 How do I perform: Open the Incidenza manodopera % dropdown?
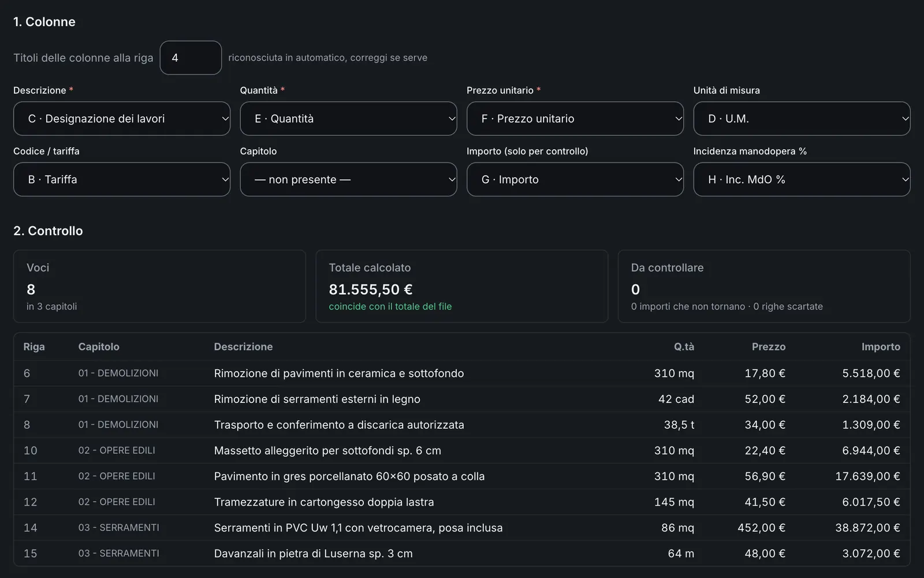[802, 179]
